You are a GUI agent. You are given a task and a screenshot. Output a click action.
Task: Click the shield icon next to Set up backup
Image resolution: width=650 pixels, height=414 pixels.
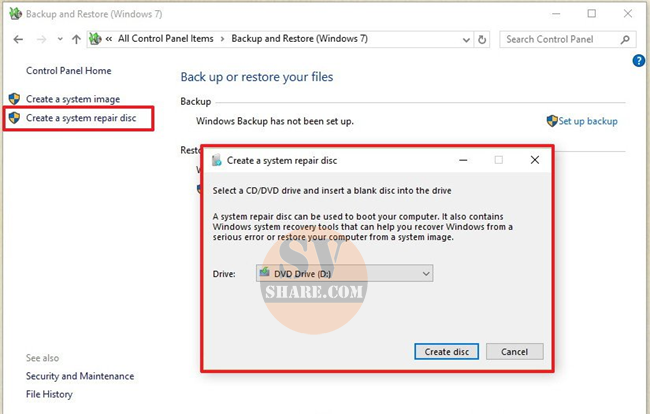(552, 121)
